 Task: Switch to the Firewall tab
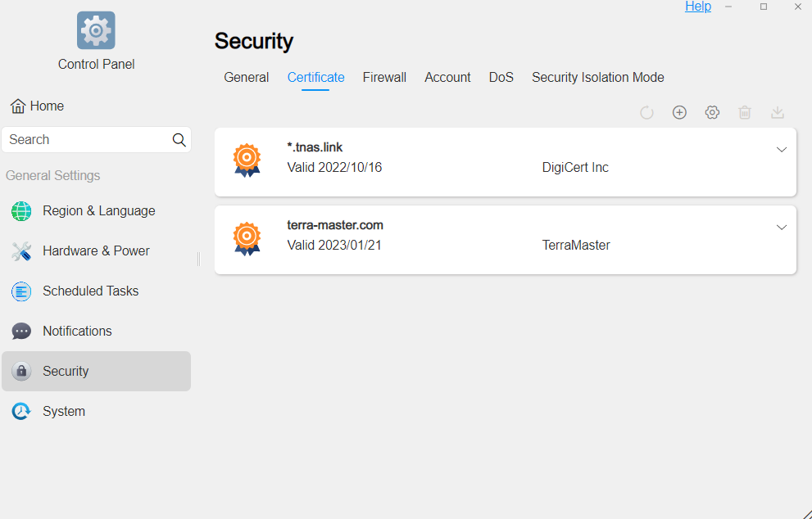point(384,78)
